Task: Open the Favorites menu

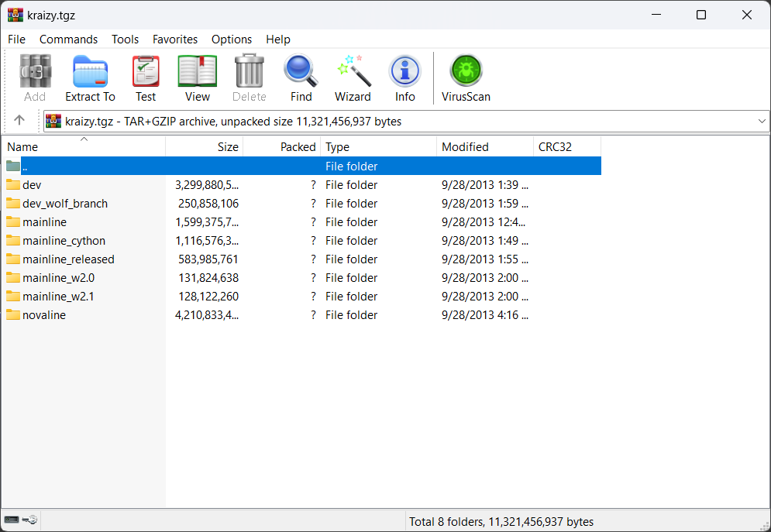Action: click(x=174, y=39)
